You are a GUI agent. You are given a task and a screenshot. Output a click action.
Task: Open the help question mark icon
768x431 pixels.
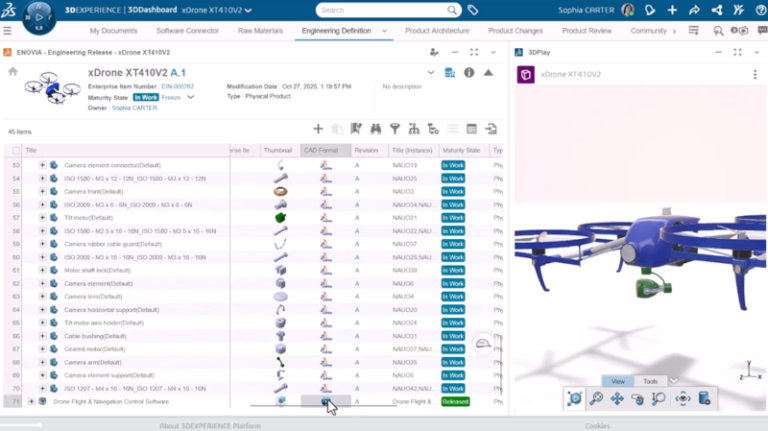761,10
